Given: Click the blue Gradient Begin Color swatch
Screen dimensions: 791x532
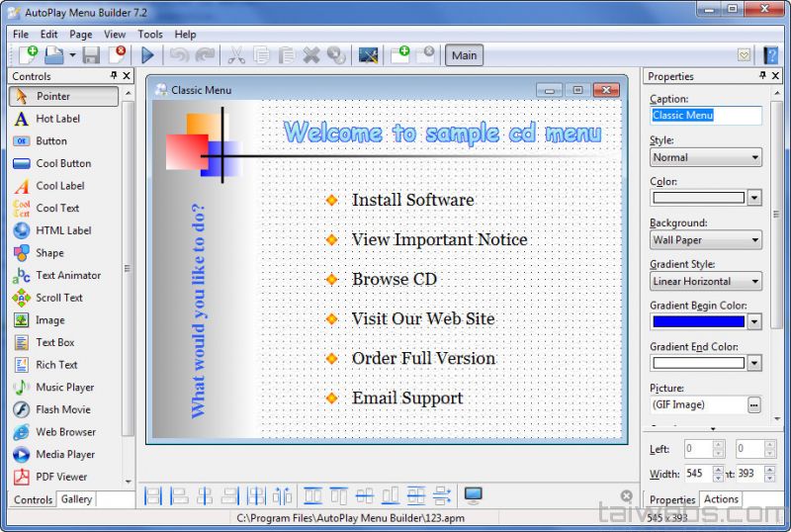Looking at the screenshot, I should 697,321.
